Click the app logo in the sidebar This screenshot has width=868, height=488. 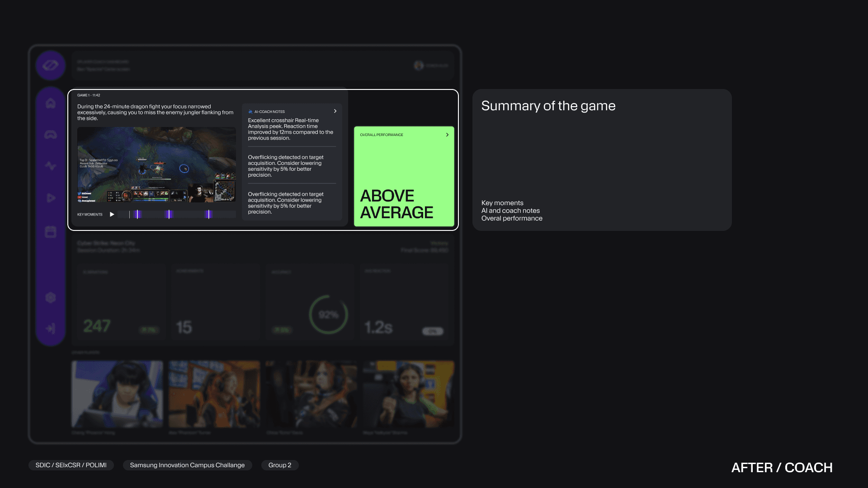51,66
